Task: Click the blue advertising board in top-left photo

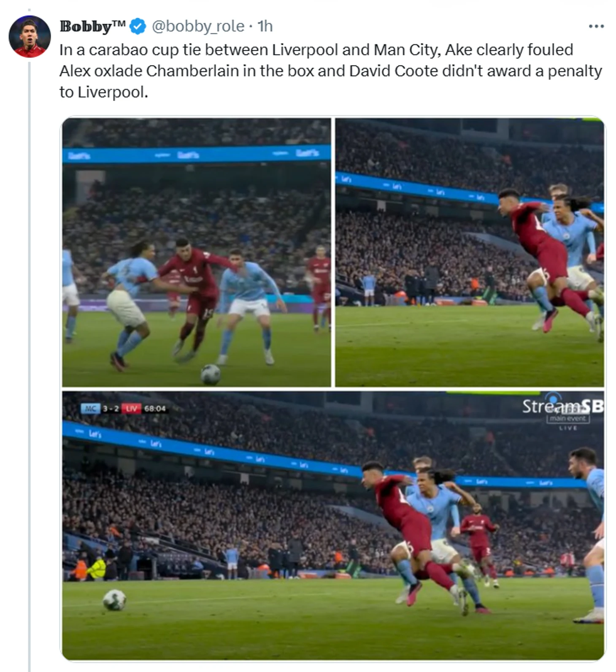Action: click(197, 154)
